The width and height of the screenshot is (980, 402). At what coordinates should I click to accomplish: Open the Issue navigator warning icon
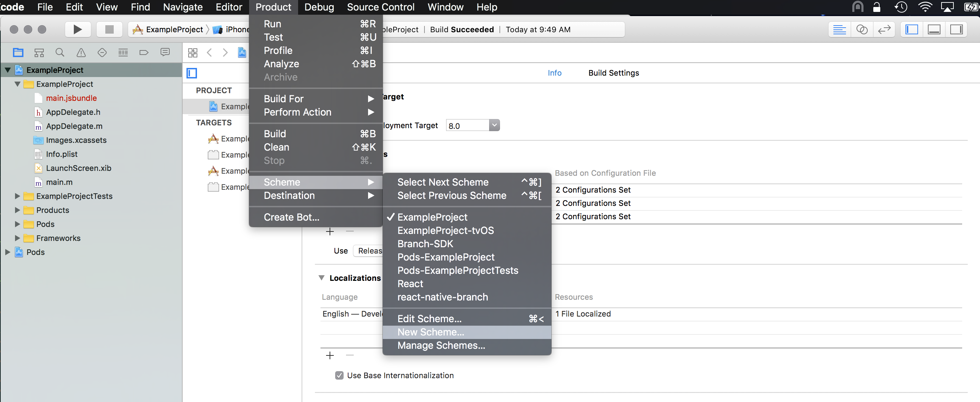pyautogui.click(x=81, y=53)
